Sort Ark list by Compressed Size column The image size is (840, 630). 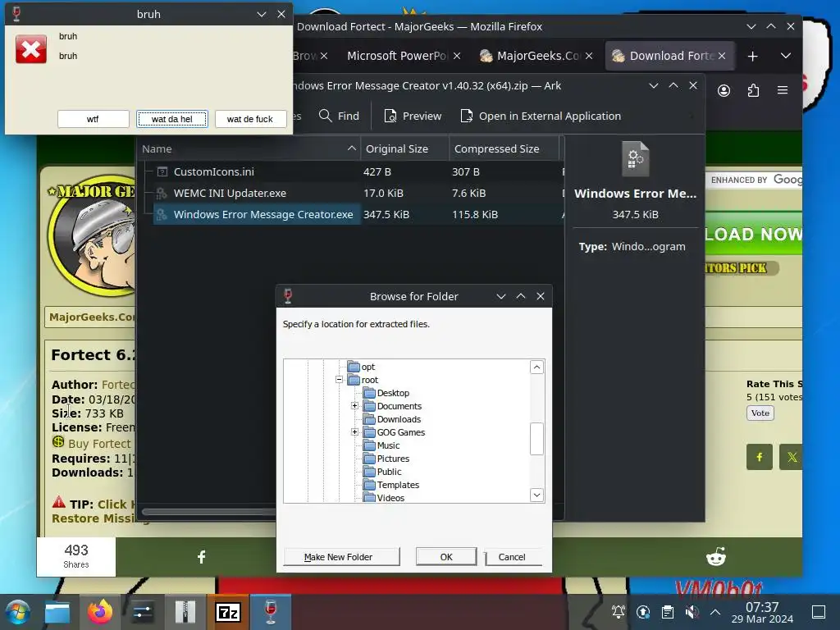504,148
